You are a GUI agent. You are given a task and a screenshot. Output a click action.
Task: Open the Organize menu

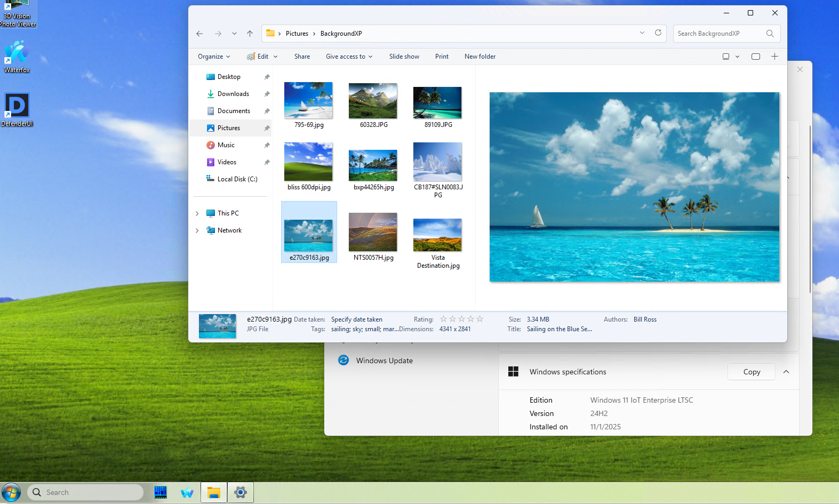click(214, 57)
